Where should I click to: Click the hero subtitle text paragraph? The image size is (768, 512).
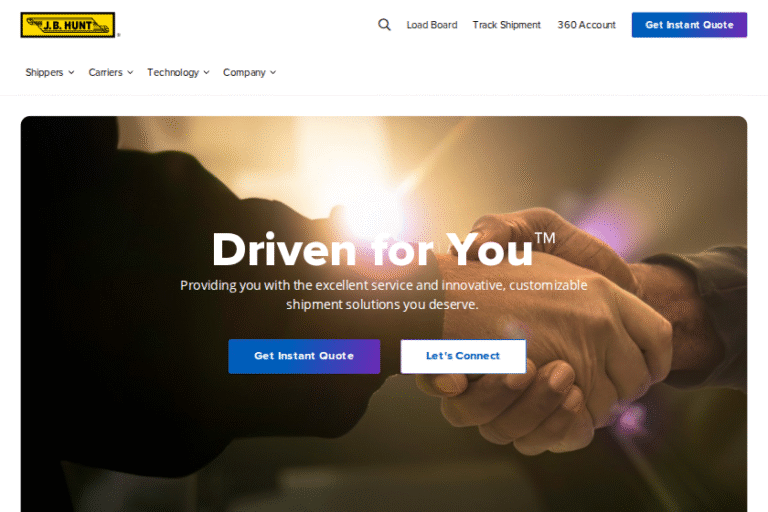[384, 294]
